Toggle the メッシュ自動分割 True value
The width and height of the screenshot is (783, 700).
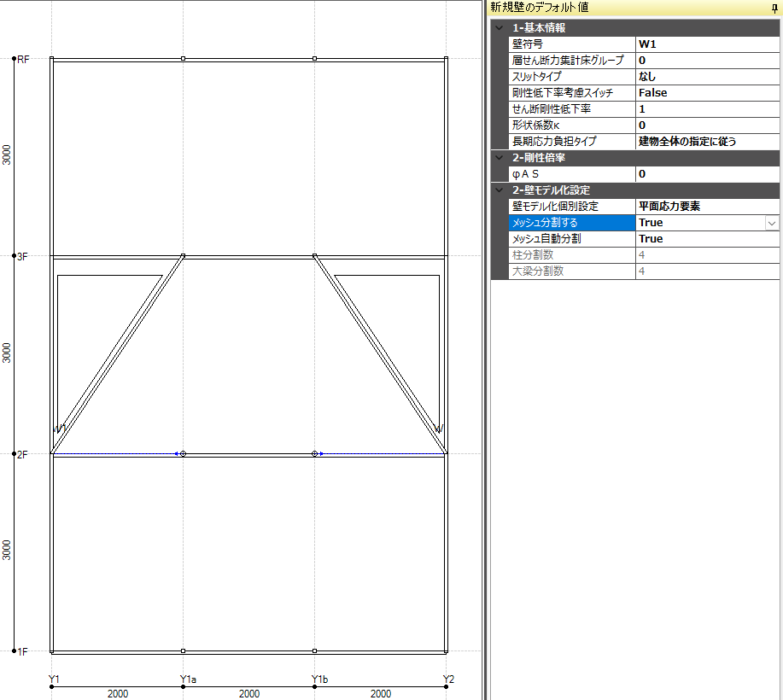707,239
